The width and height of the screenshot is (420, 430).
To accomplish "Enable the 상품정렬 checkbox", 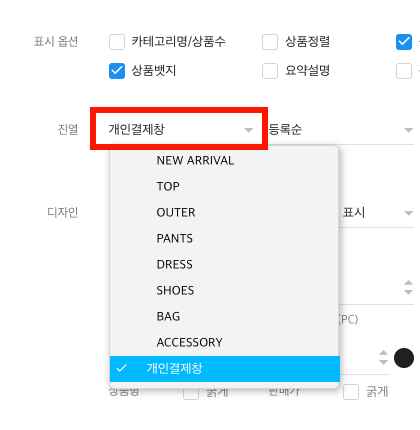I will [270, 42].
